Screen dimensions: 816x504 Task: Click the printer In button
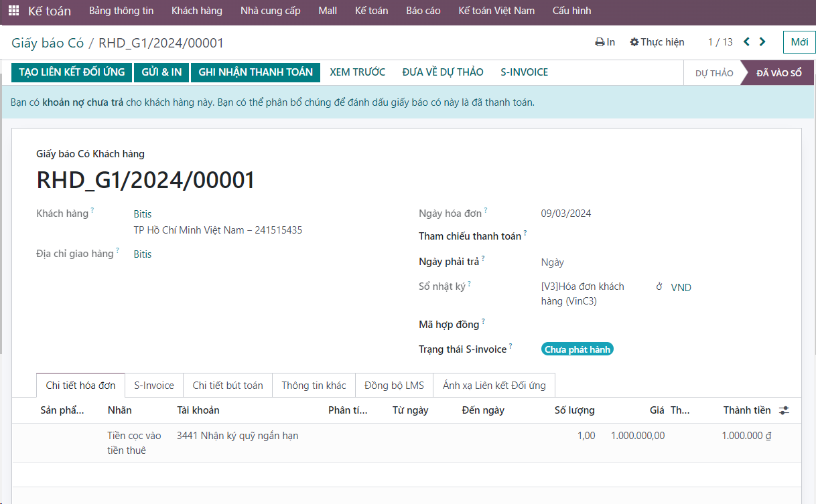(x=605, y=42)
